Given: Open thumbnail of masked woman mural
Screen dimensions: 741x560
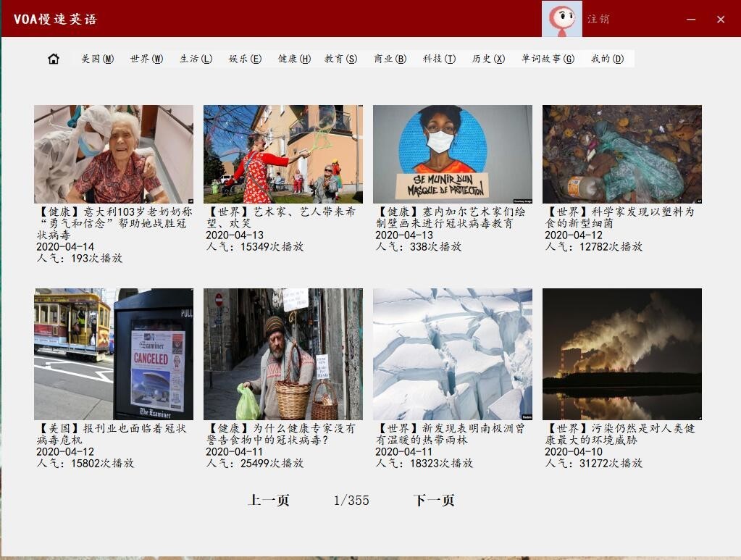Looking at the screenshot, I should (x=452, y=154).
